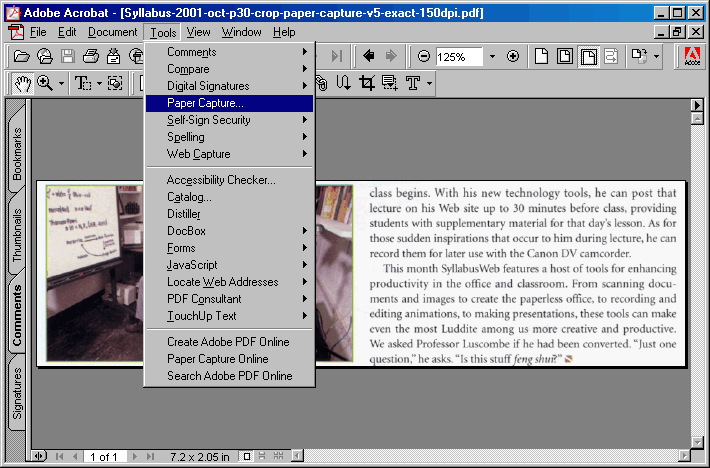Click the Open file folder icon
710x468 pixels.
(x=21, y=56)
